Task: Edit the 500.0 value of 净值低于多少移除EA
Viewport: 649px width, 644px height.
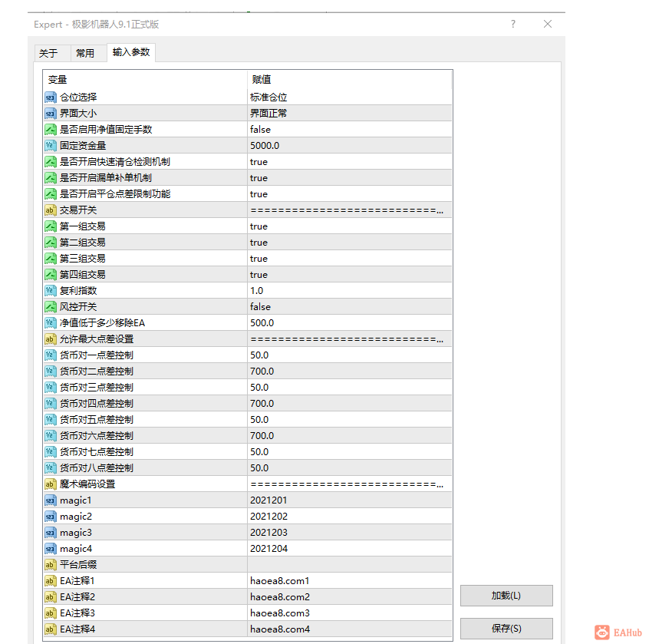Action: click(x=350, y=323)
